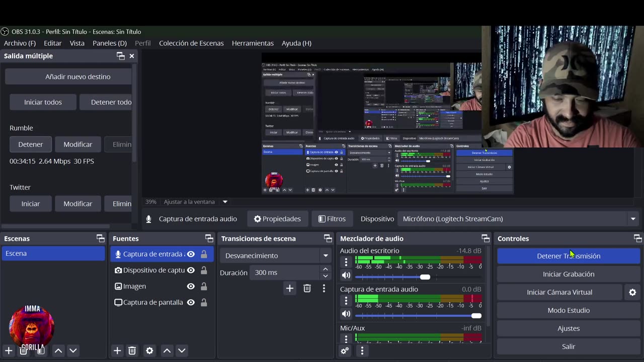This screenshot has width=644, height=362.
Task: Toggle visibility of Imagen source
Action: tap(191, 286)
